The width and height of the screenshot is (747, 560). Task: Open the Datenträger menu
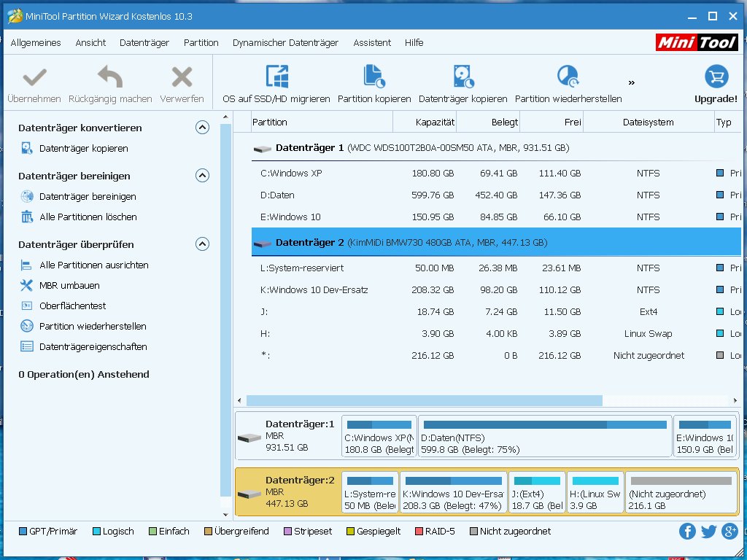(x=144, y=43)
